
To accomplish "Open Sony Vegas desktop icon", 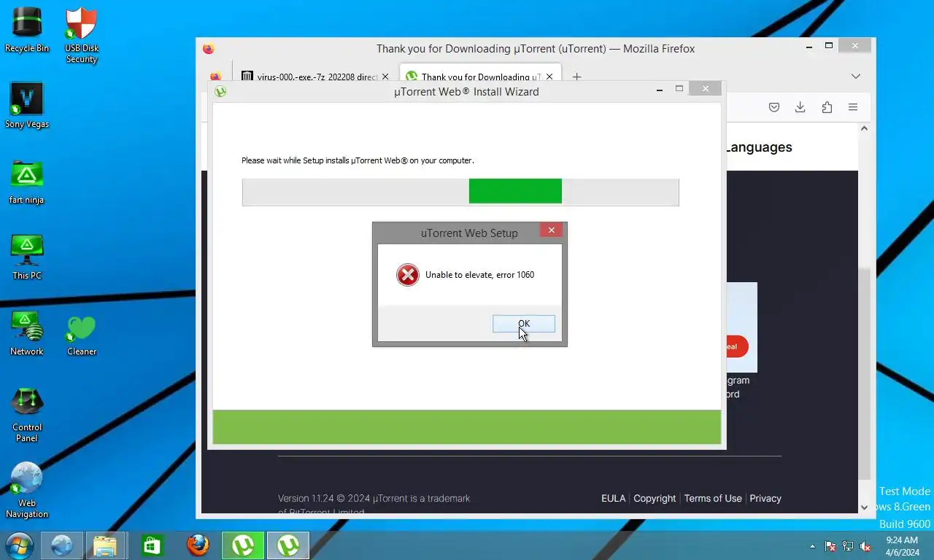I will (27, 106).
